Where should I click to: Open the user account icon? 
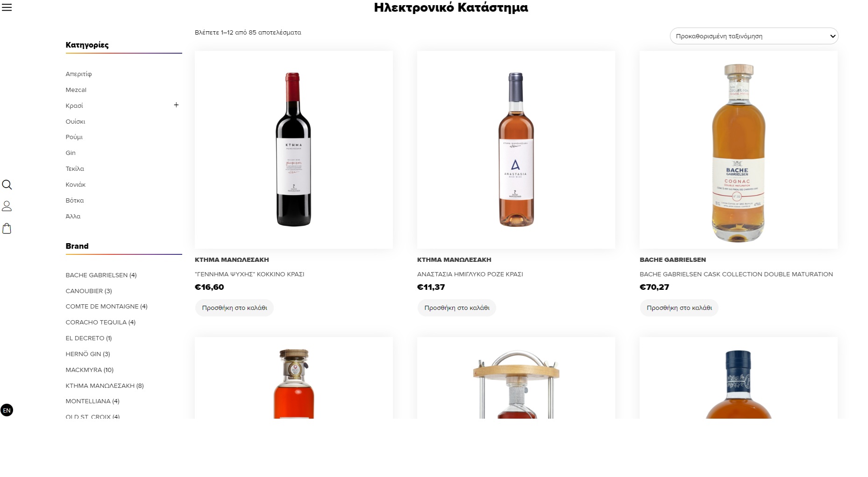7,206
